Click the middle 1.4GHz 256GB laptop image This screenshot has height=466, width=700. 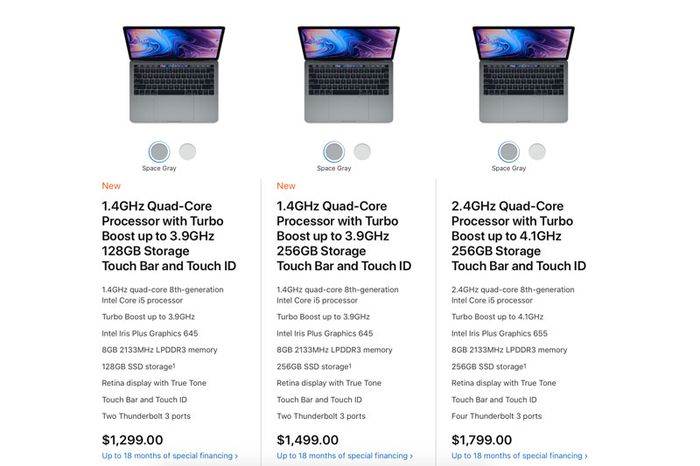(x=349, y=75)
